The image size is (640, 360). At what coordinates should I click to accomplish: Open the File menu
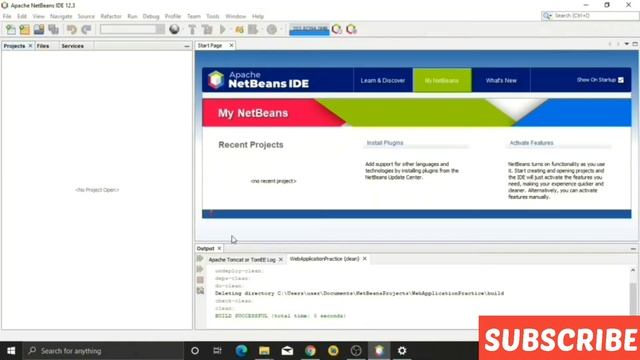pos(7,16)
